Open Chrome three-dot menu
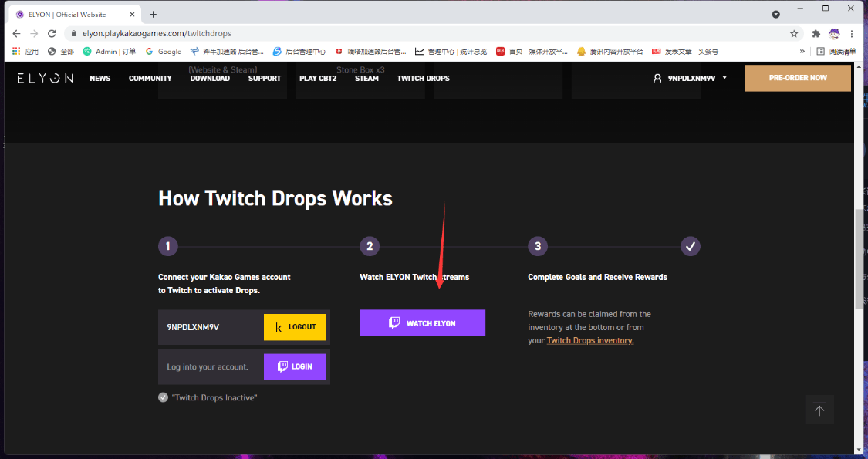Image resolution: width=868 pixels, height=459 pixels. tap(852, 34)
